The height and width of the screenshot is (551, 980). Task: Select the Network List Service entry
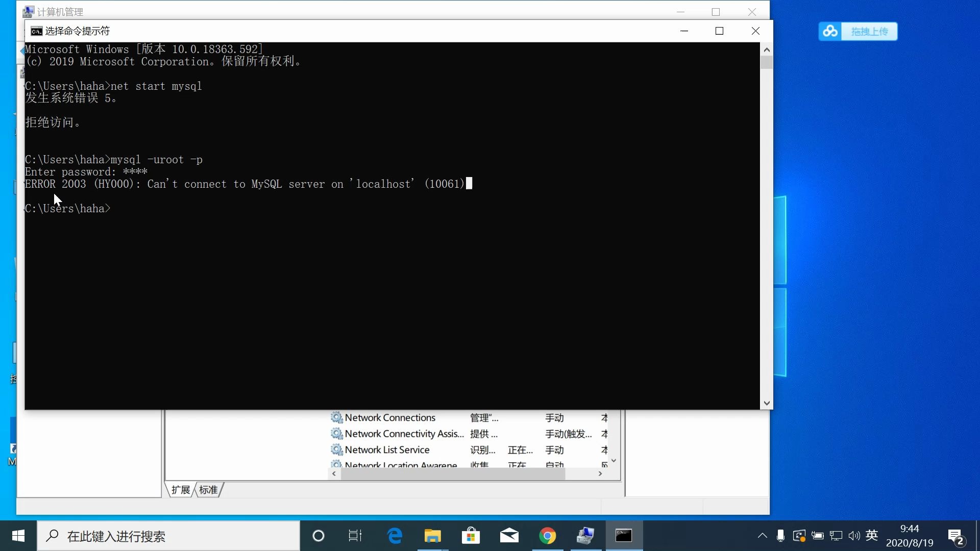386,449
